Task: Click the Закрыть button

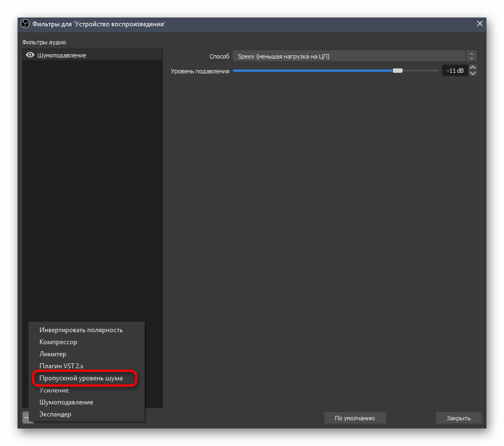Action: [459, 418]
